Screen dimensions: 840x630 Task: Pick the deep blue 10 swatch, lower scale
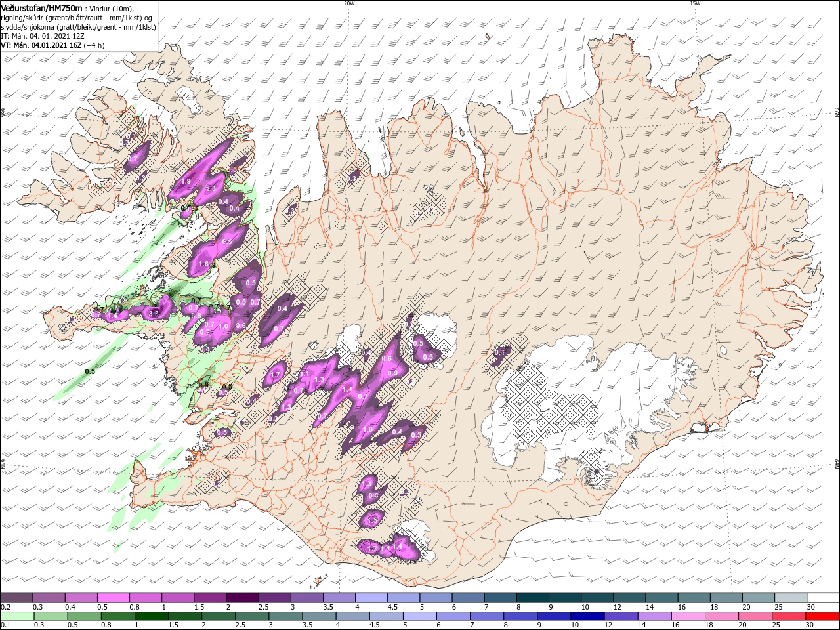click(x=587, y=616)
